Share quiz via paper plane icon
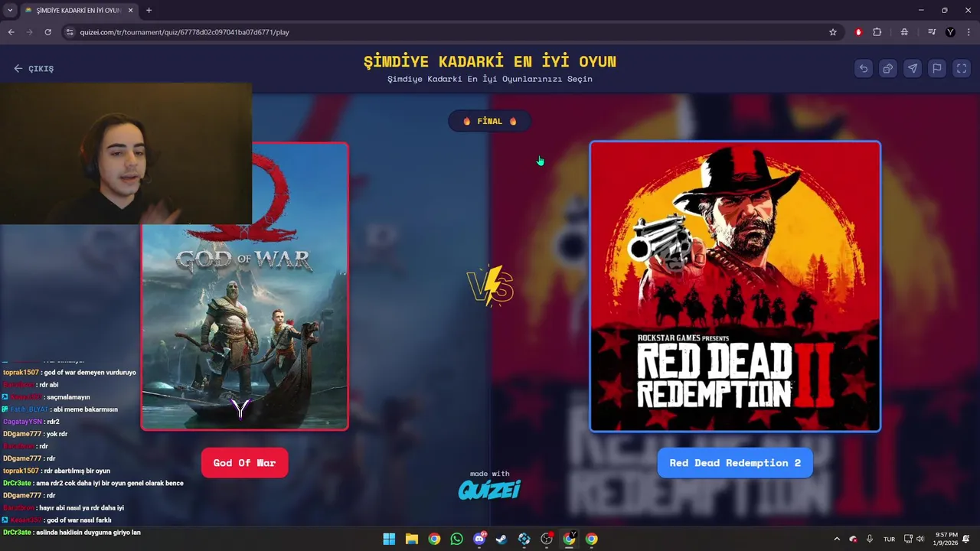The image size is (980, 551). click(x=913, y=68)
